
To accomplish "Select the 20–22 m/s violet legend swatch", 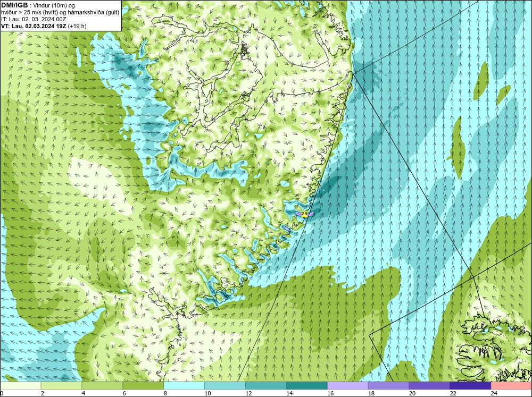I will pyautogui.click(x=429, y=386).
